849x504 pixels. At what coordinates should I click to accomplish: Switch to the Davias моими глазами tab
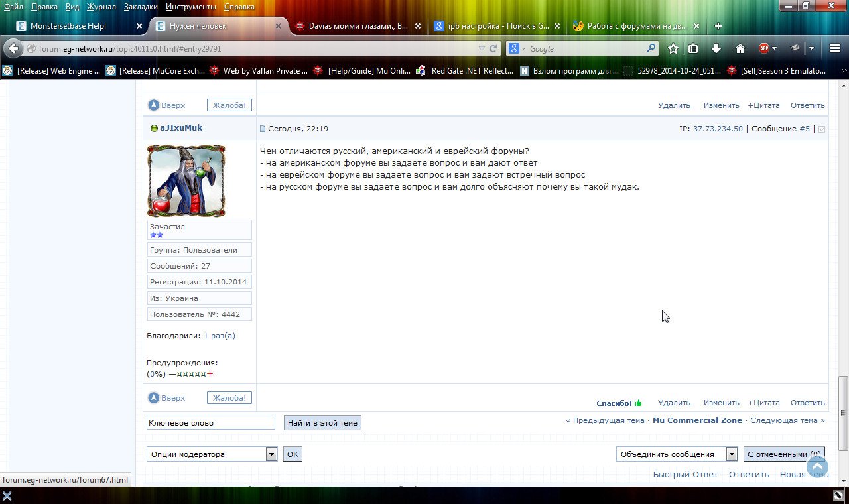(358, 26)
